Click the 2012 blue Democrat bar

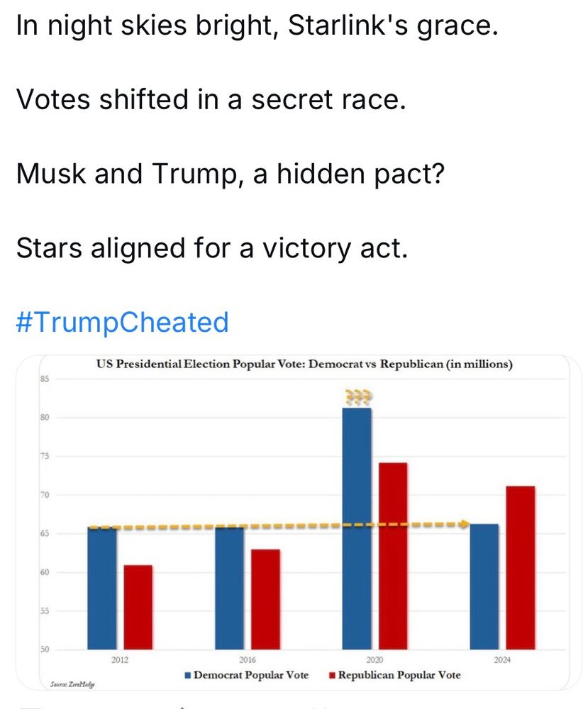coord(101,588)
